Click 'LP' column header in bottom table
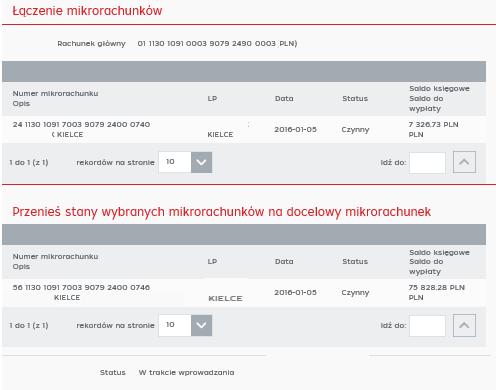 point(212,262)
